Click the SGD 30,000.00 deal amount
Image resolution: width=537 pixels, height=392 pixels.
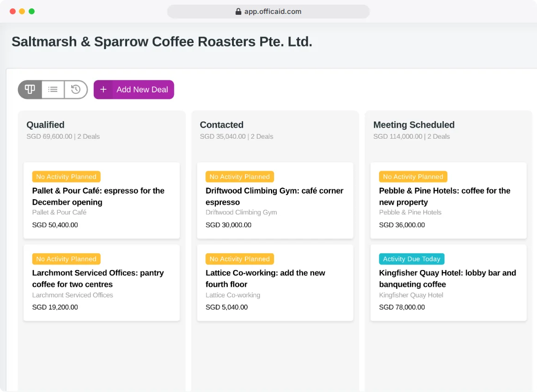[x=228, y=225]
